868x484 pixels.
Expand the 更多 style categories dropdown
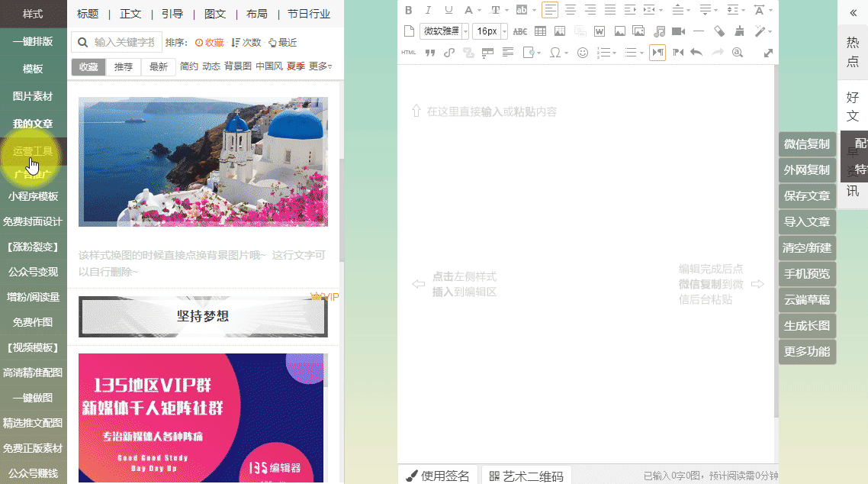point(320,66)
